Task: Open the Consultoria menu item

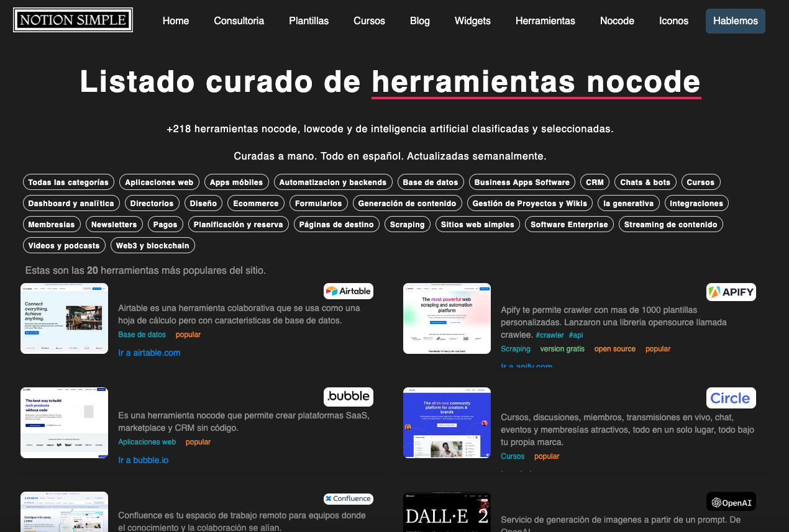Action: pyautogui.click(x=239, y=20)
